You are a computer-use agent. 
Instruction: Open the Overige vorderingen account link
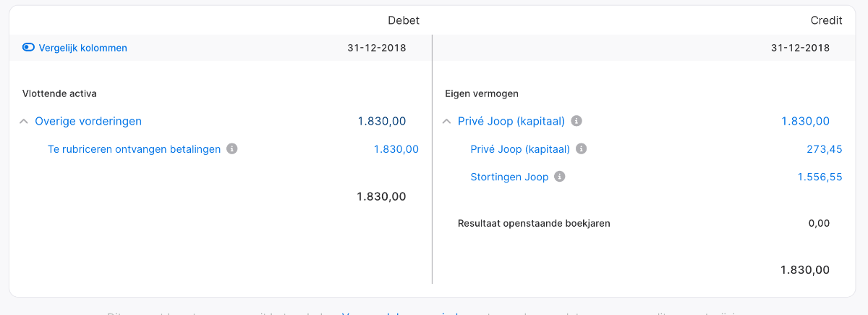click(88, 121)
